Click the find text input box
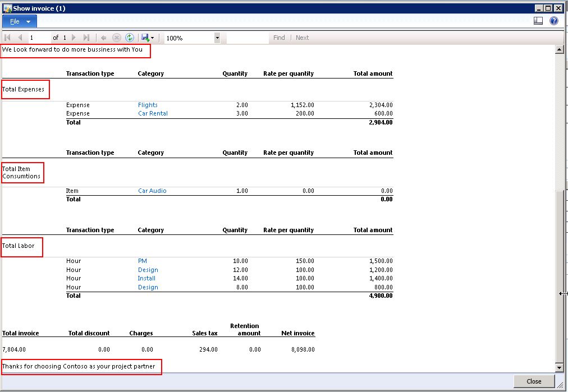 [248, 38]
